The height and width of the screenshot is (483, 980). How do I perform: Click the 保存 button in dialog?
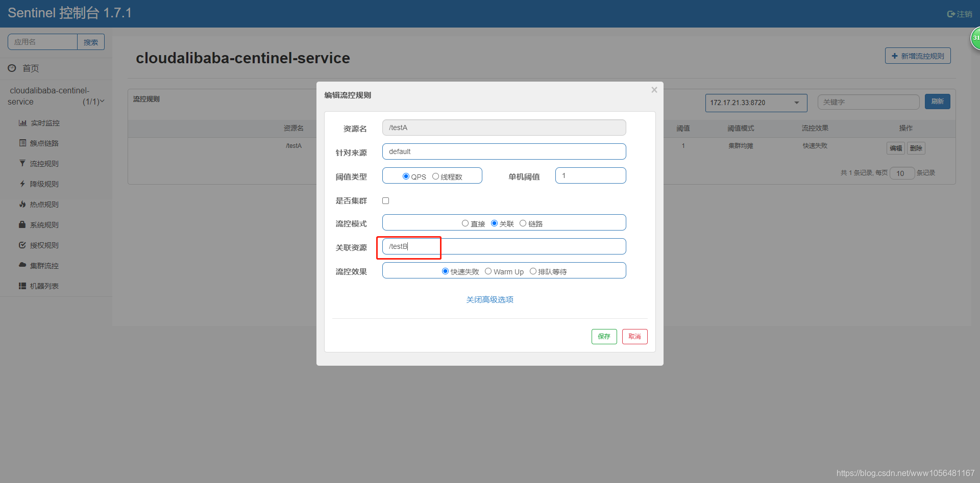pos(604,337)
